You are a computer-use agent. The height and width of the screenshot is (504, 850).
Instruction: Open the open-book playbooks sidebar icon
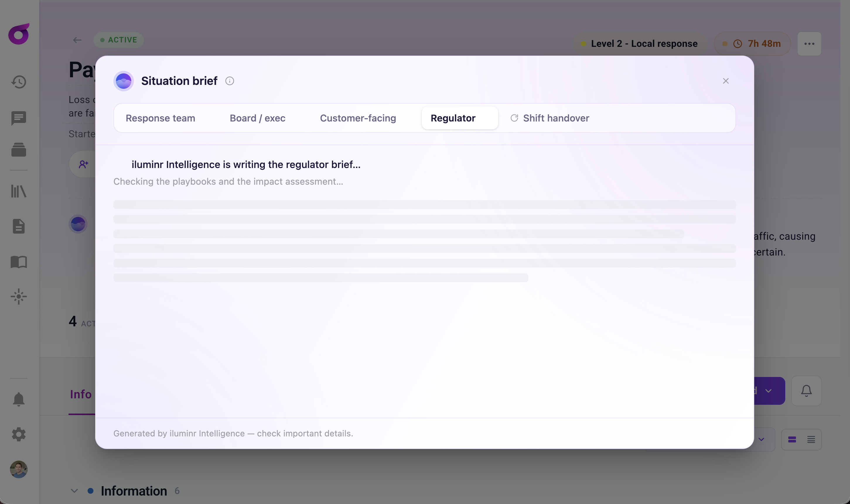19,262
